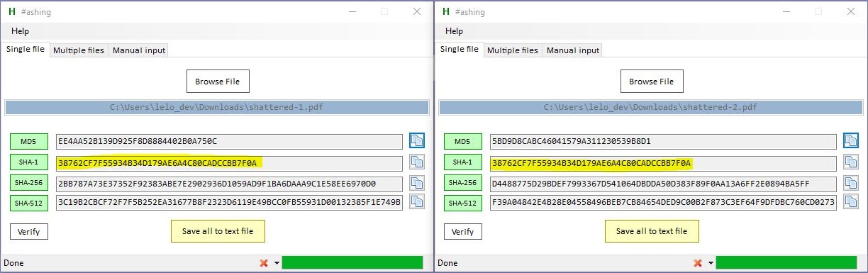Copy the SHA-1 hash of shattered-2.pdf
This screenshot has width=868, height=273.
[850, 162]
